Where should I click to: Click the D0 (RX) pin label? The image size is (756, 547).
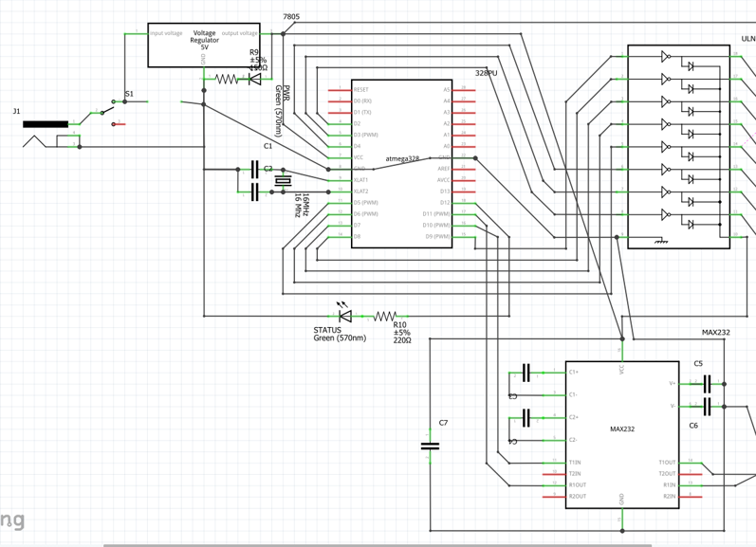click(362, 101)
